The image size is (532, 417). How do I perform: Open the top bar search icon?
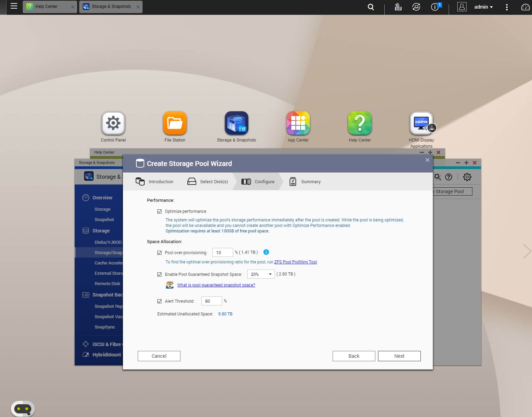(x=371, y=7)
